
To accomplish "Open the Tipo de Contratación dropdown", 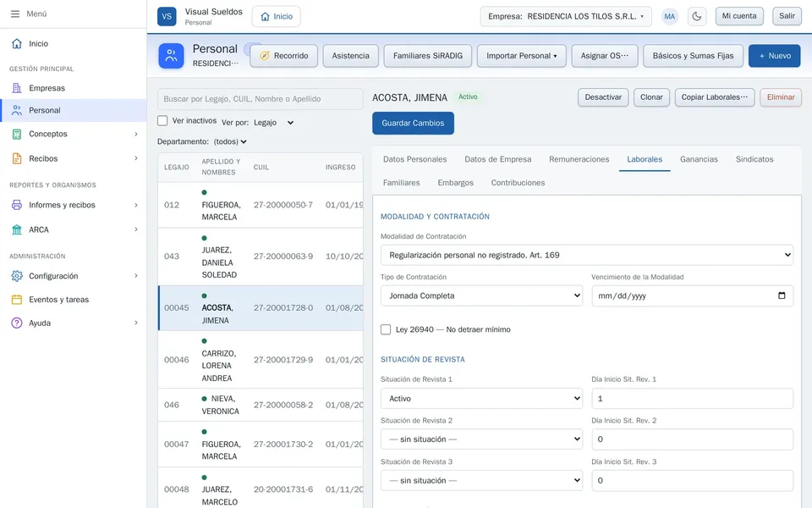I will (x=481, y=295).
